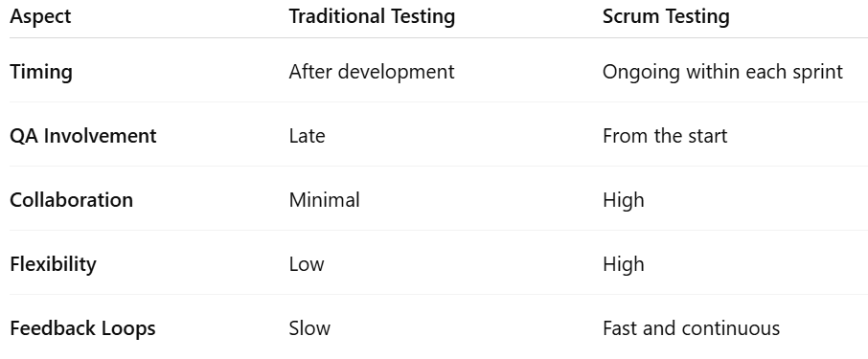Viewport: 868px width, 359px height.
Task: Click the High cell in Flexibility row
Action: (x=624, y=264)
